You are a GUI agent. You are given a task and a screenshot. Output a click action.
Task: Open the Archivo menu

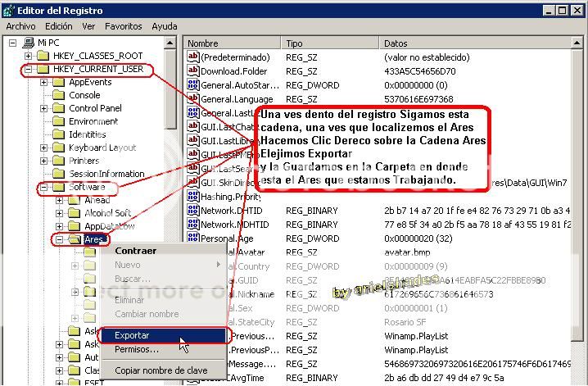coord(20,26)
